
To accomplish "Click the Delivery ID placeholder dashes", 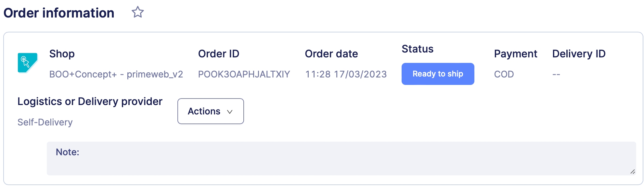I will tap(556, 75).
